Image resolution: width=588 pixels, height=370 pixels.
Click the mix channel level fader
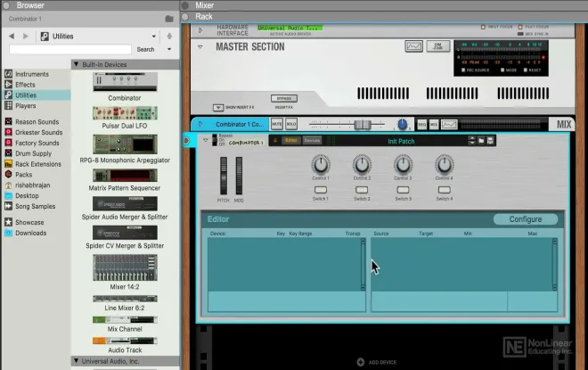pos(363,124)
